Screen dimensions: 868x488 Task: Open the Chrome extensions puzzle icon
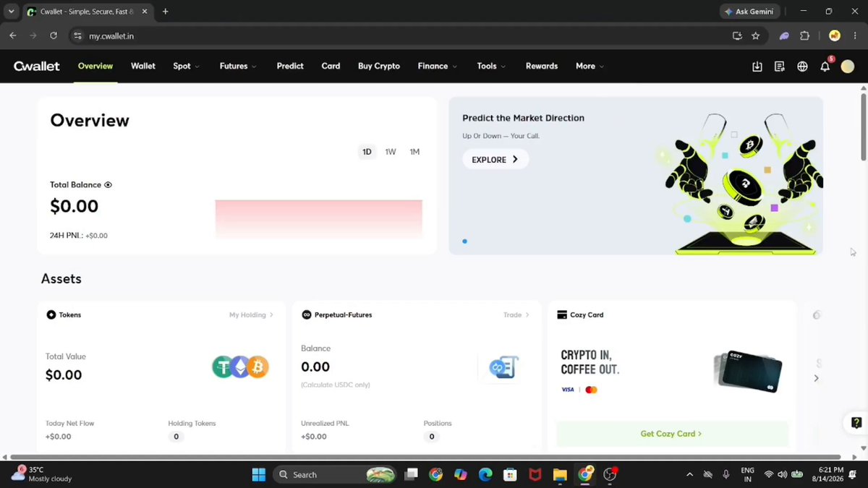pos(805,35)
